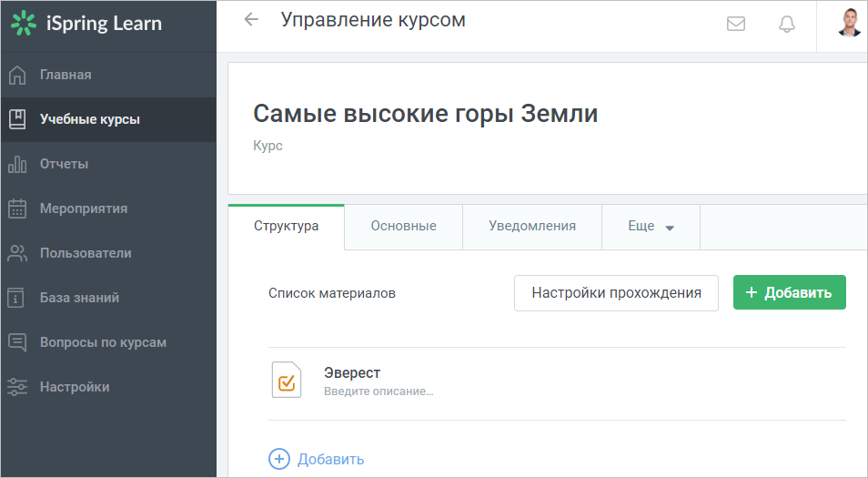Open the notifications bell icon
Viewport: 868px width, 478px height.
tap(787, 24)
